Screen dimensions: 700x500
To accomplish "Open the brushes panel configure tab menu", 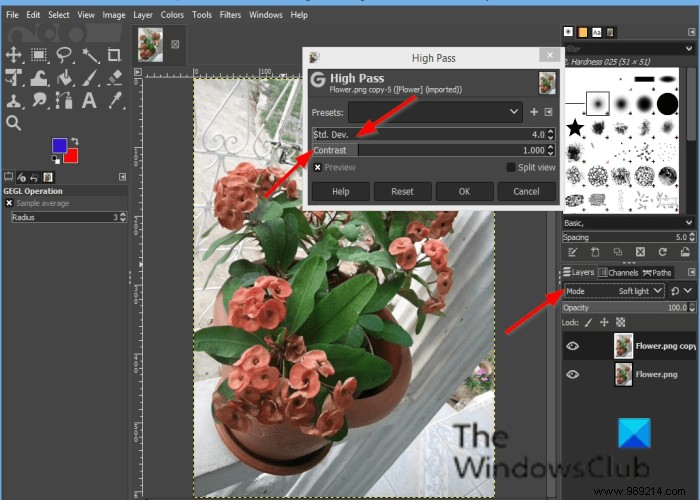I will (691, 32).
